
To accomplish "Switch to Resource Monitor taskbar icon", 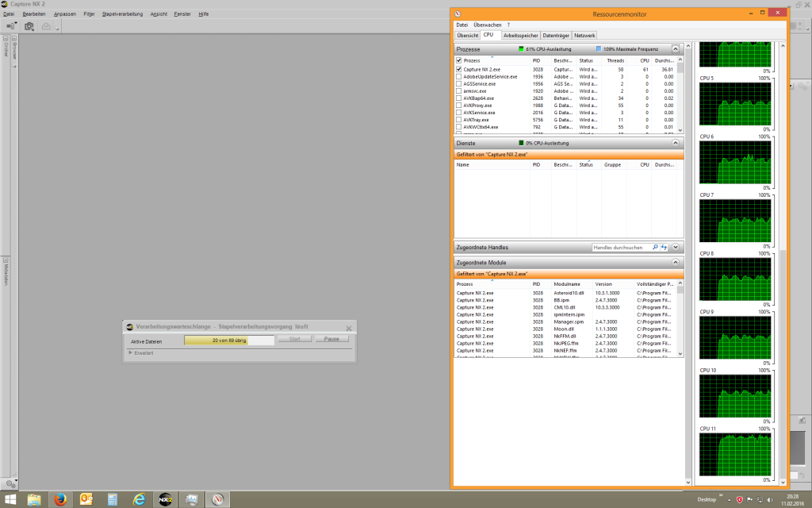I will [x=217, y=500].
